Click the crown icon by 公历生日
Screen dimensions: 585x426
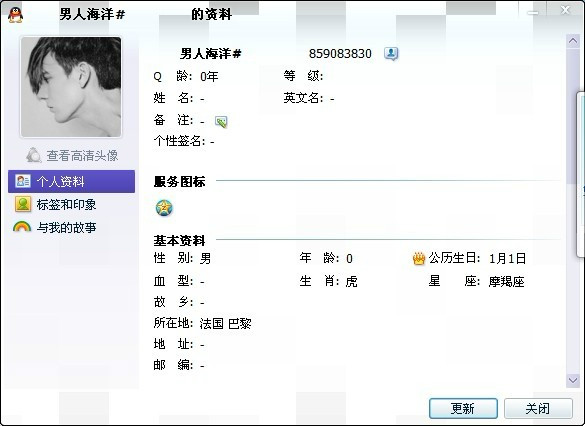point(419,258)
